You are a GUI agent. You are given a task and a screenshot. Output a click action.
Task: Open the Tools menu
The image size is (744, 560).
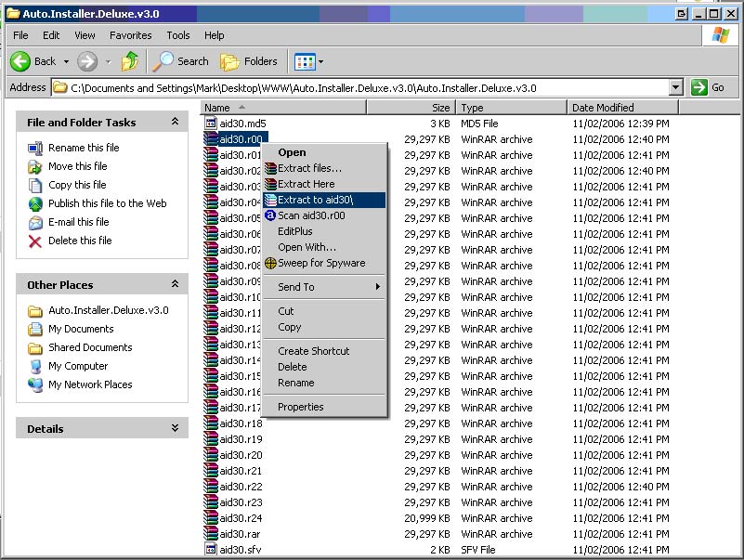click(178, 35)
